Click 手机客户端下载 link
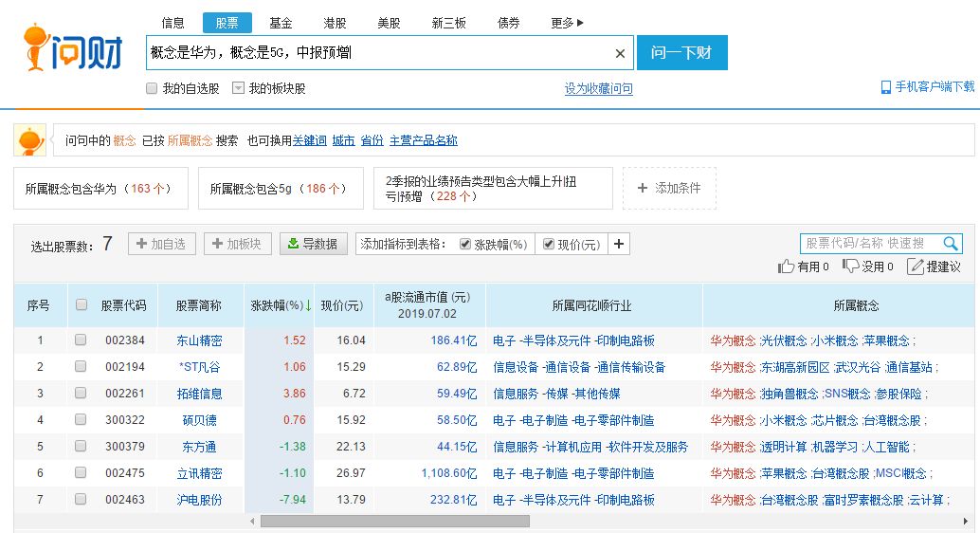Screen dimensions: 980x533 coord(935,87)
